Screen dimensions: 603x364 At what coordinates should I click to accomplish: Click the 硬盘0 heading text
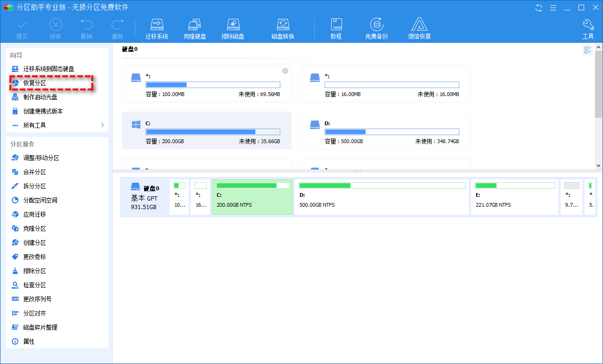pos(130,49)
